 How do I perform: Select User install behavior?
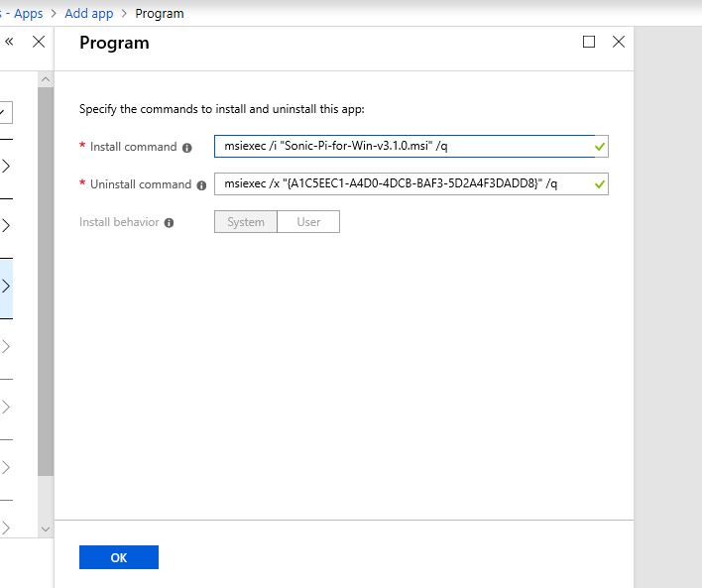click(308, 222)
